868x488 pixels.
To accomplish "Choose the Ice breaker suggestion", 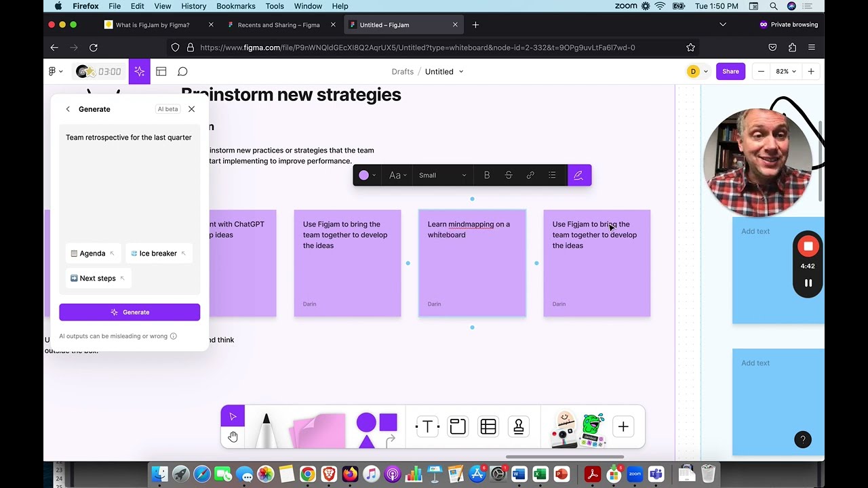I will (x=159, y=253).
